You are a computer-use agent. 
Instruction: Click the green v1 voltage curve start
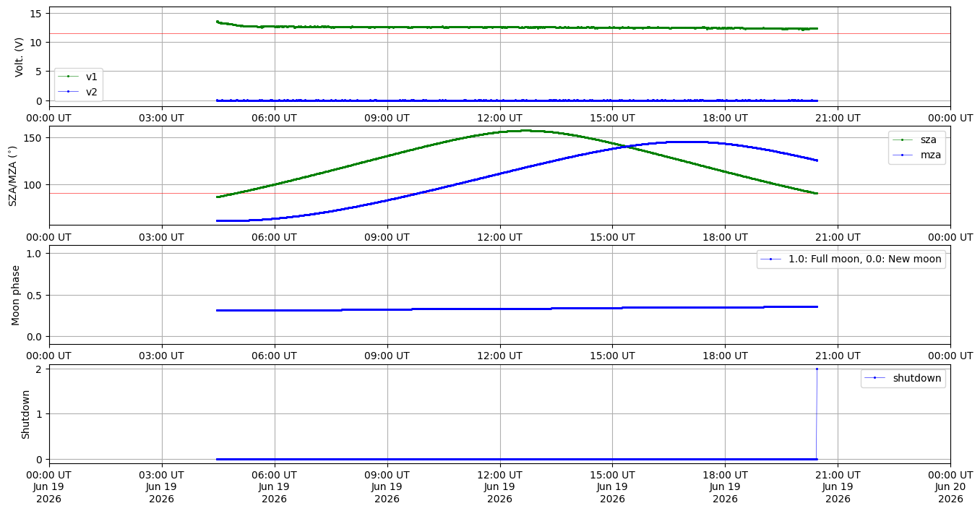coord(218,22)
